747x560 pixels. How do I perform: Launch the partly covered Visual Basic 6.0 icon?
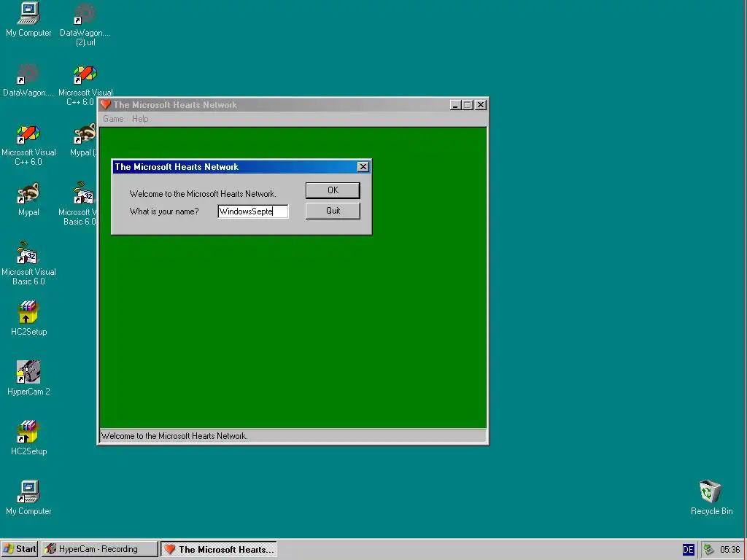coord(85,192)
